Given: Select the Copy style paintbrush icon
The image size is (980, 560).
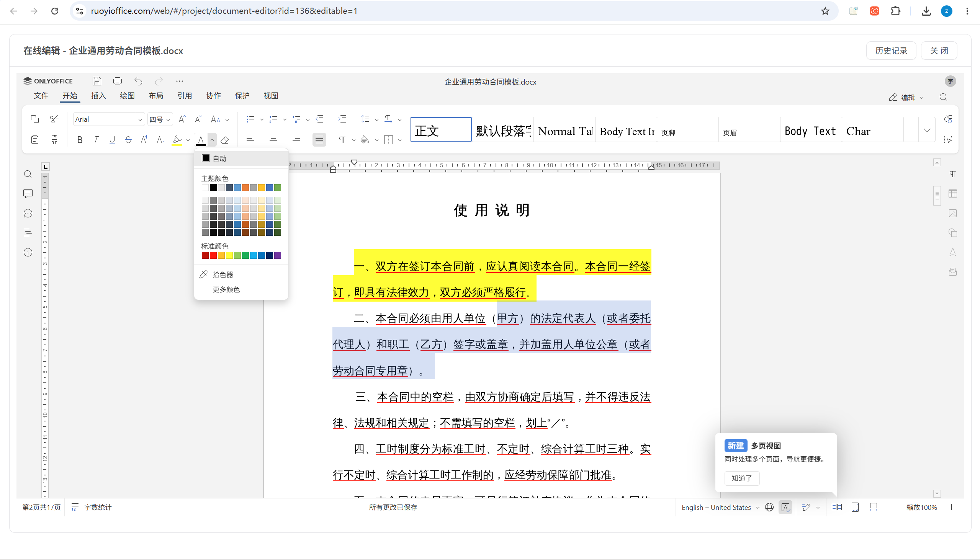Looking at the screenshot, I should [54, 140].
